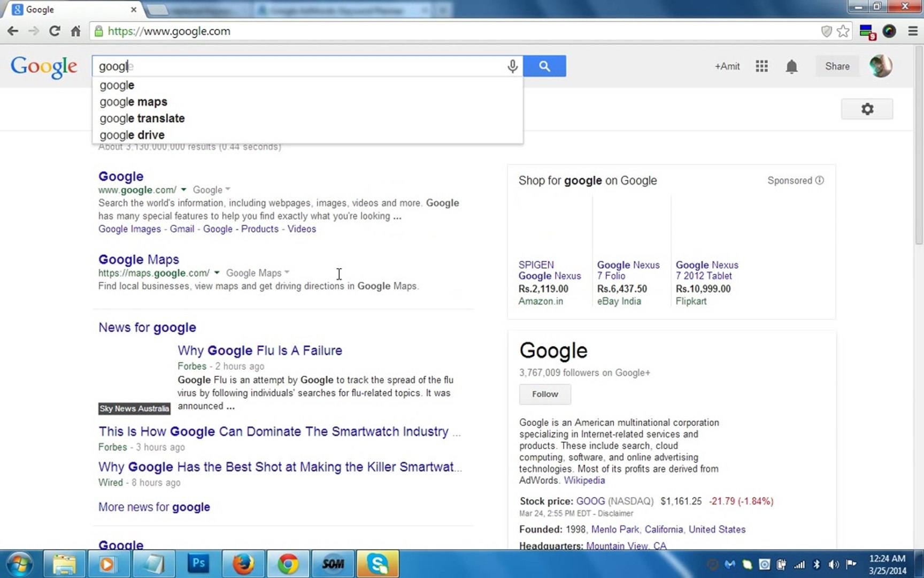Read "Why Google Flu Is A Failure"

[x=260, y=351]
